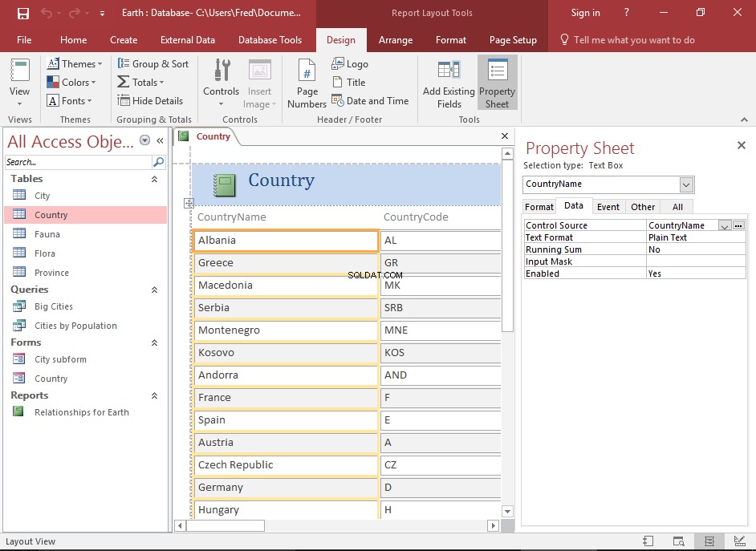This screenshot has width=756, height=551.
Task: Click Page Numbers icon
Action: [x=307, y=71]
